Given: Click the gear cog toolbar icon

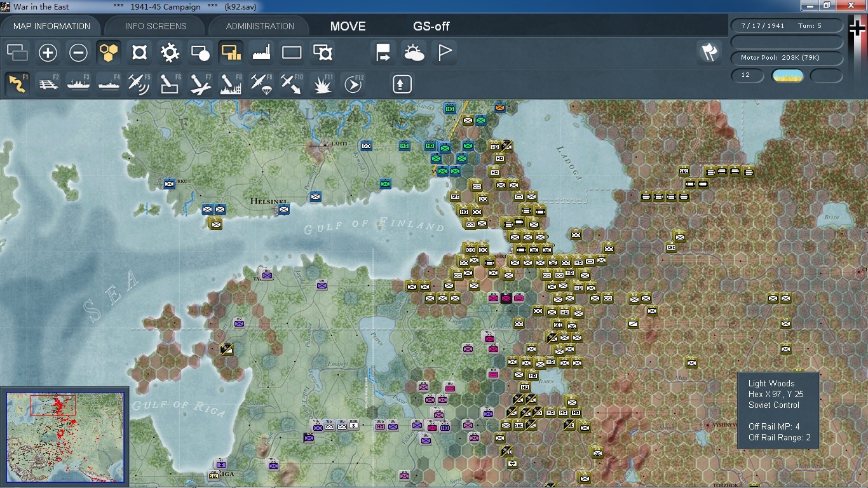Looking at the screenshot, I should coord(170,53).
